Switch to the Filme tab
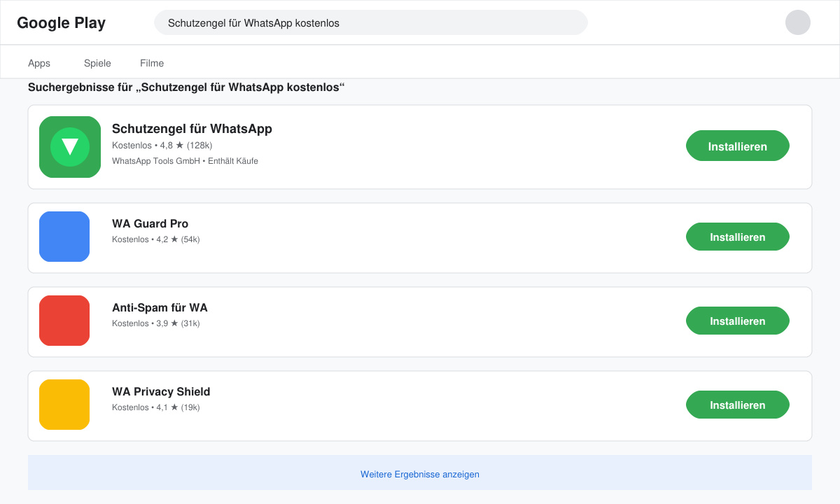Screen dimensions: 840x504 click(152, 63)
